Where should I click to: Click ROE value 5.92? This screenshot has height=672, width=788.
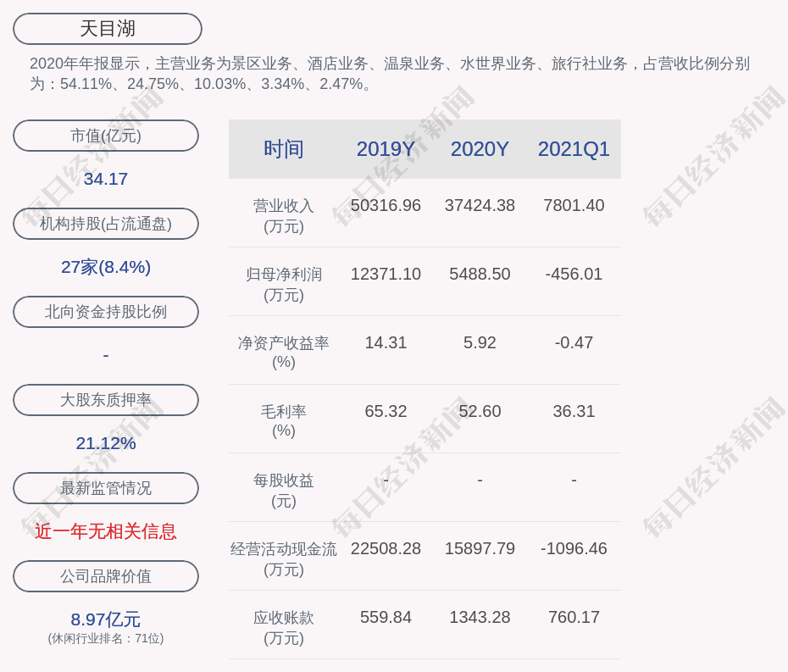(x=480, y=343)
